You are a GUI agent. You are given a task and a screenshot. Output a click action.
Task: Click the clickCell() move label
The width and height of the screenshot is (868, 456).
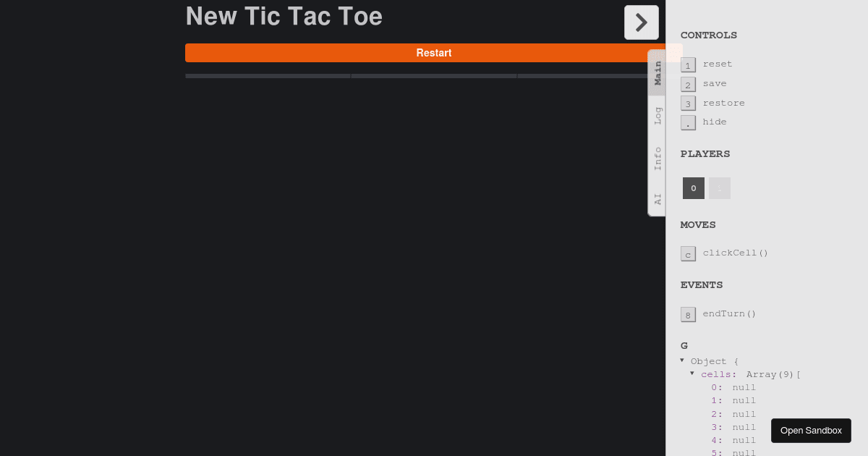[x=735, y=253]
